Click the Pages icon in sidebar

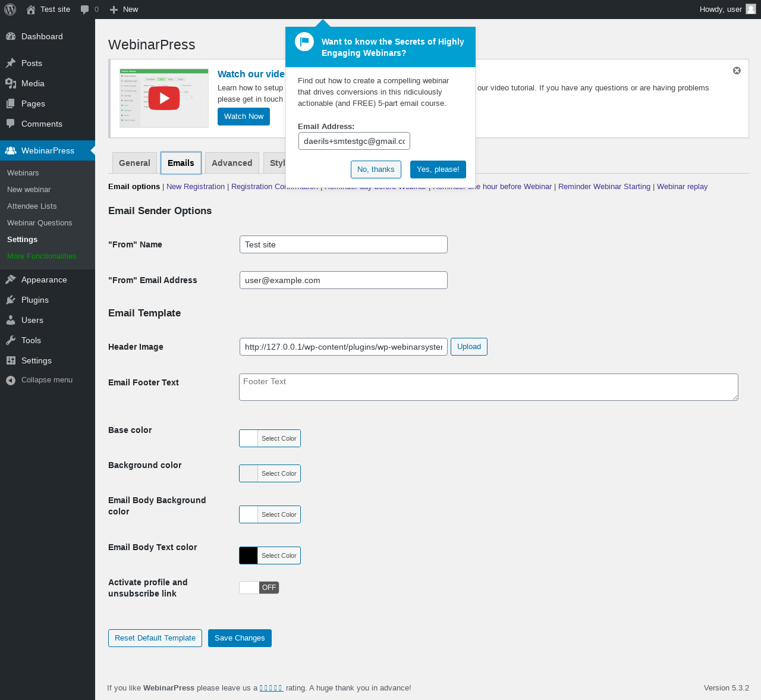click(x=11, y=103)
